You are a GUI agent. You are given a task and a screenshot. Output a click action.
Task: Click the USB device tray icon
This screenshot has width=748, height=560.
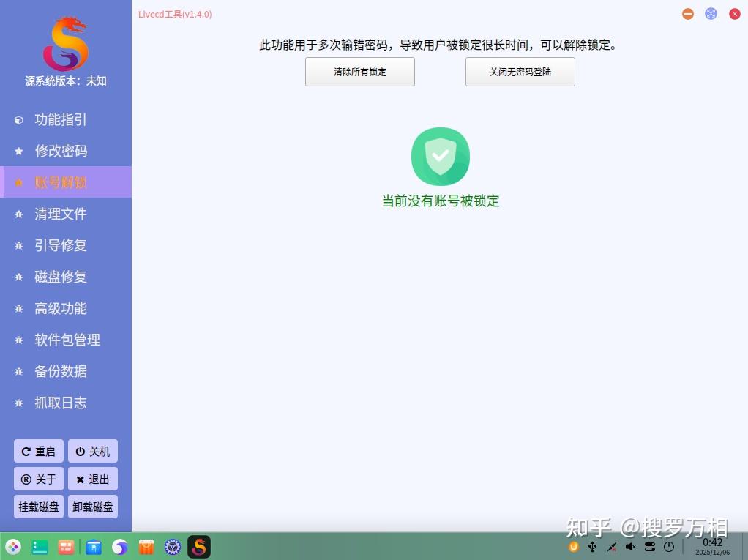point(592,547)
